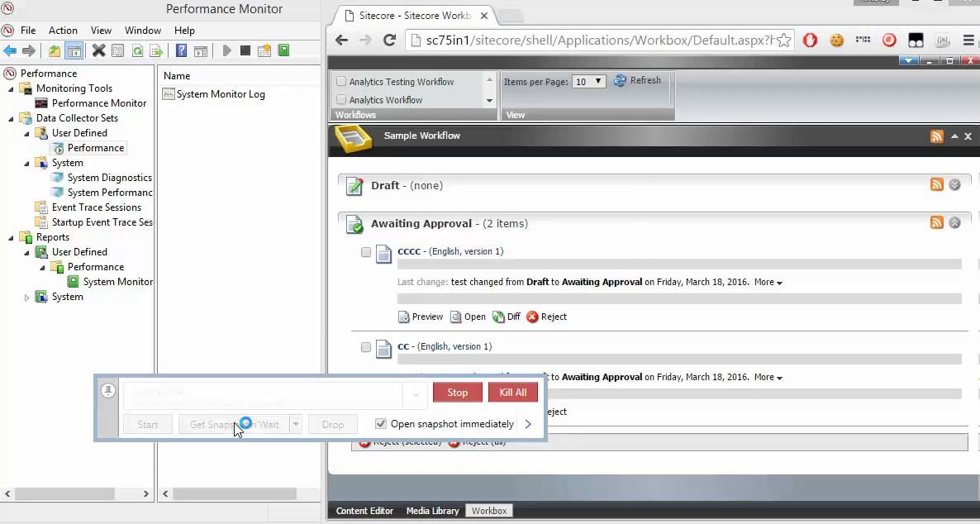The width and height of the screenshot is (980, 524).
Task: Click the green Refresh page toolbar icon
Action: [x=137, y=50]
